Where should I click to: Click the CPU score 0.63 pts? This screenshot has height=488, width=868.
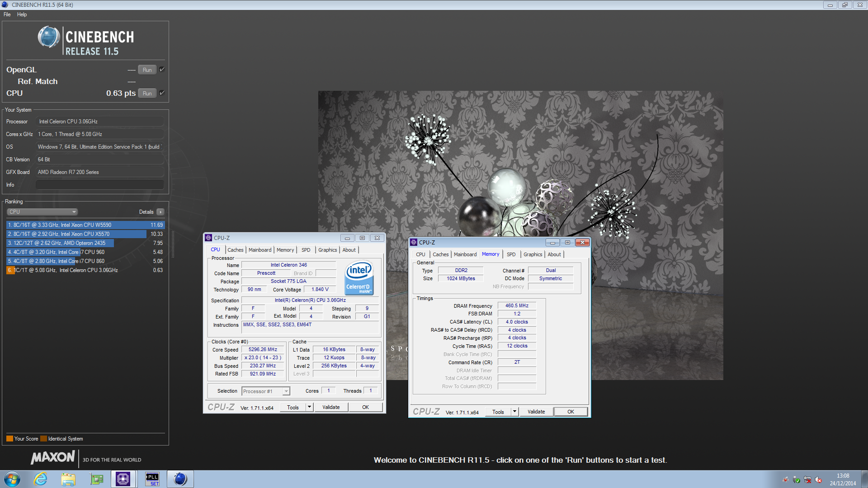click(121, 93)
